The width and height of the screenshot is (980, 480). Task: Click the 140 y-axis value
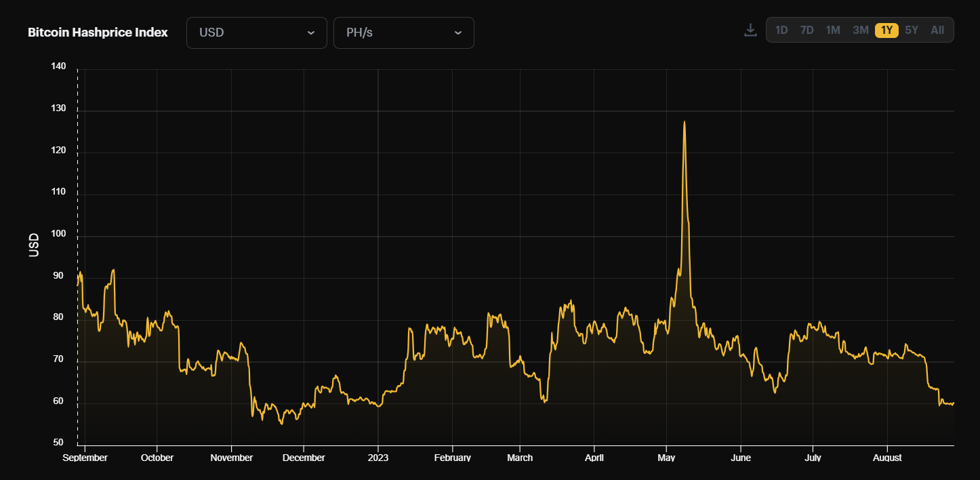click(x=58, y=66)
